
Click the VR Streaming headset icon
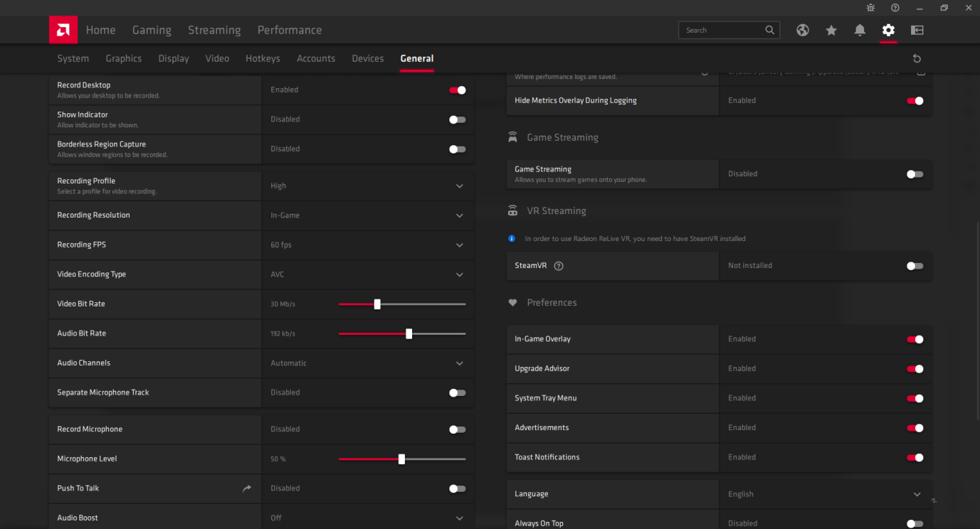pos(512,210)
